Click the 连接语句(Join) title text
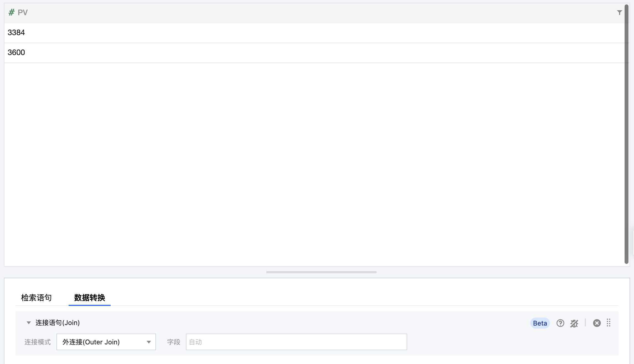 point(58,323)
